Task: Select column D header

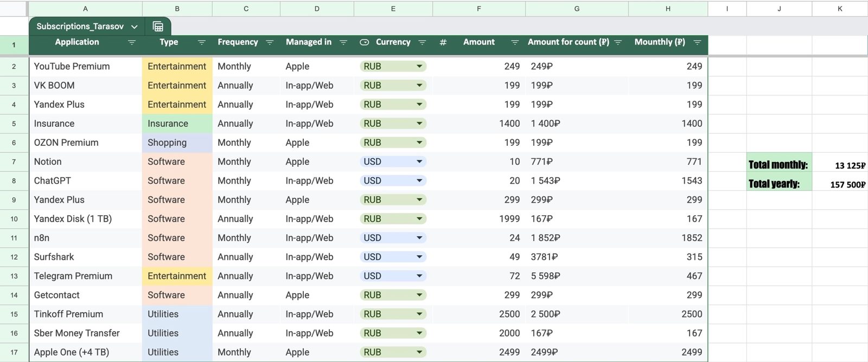Action: click(x=317, y=9)
